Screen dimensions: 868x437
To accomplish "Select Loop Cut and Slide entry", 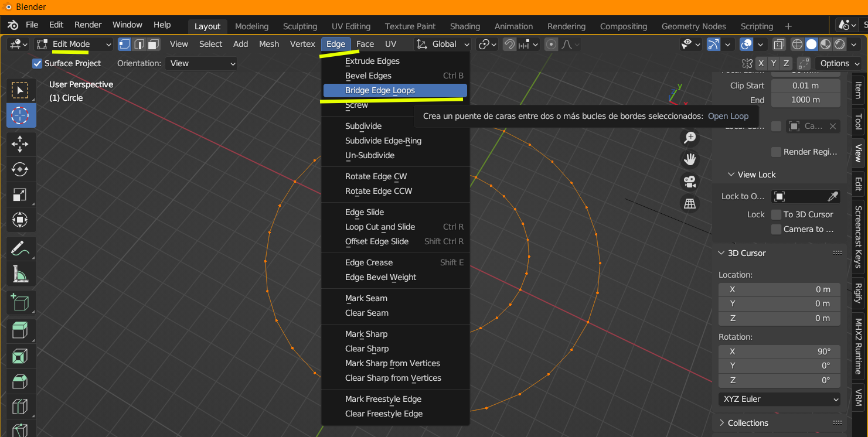I will click(x=395, y=227).
